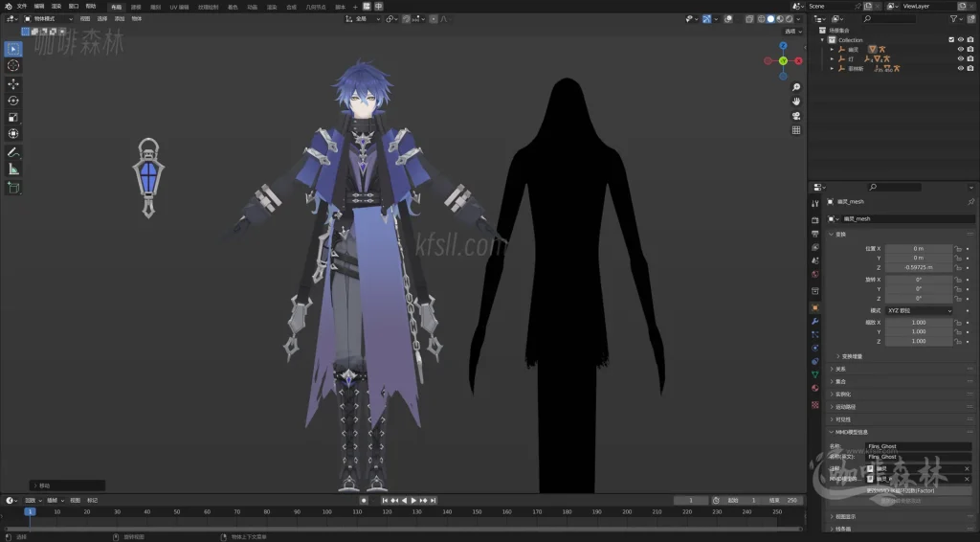Open the 文件 menu
This screenshot has height=542, width=980.
tap(22, 7)
